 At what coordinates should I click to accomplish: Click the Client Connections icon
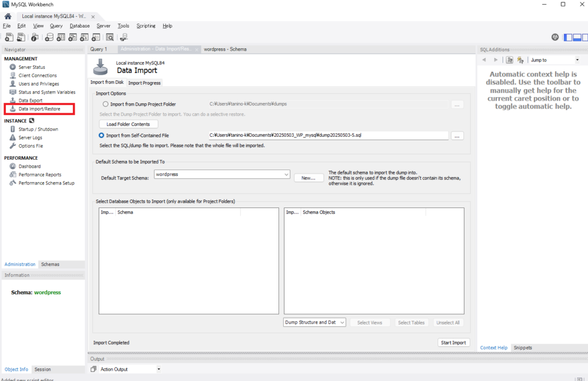13,75
